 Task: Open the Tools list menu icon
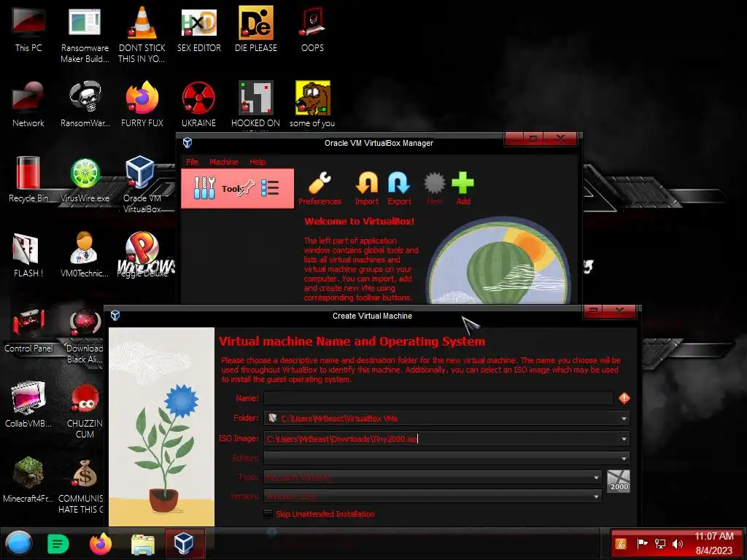point(270,188)
